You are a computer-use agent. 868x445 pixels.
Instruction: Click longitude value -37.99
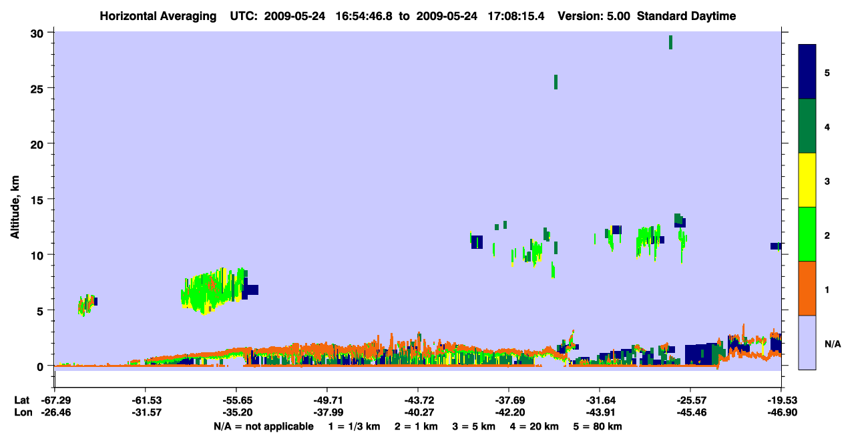[327, 412]
